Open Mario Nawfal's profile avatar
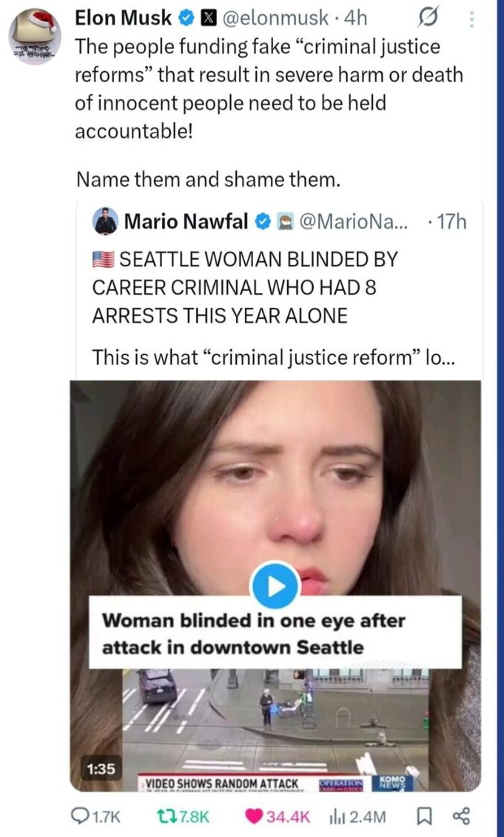Screen dimensions: 504x837 [x=106, y=221]
